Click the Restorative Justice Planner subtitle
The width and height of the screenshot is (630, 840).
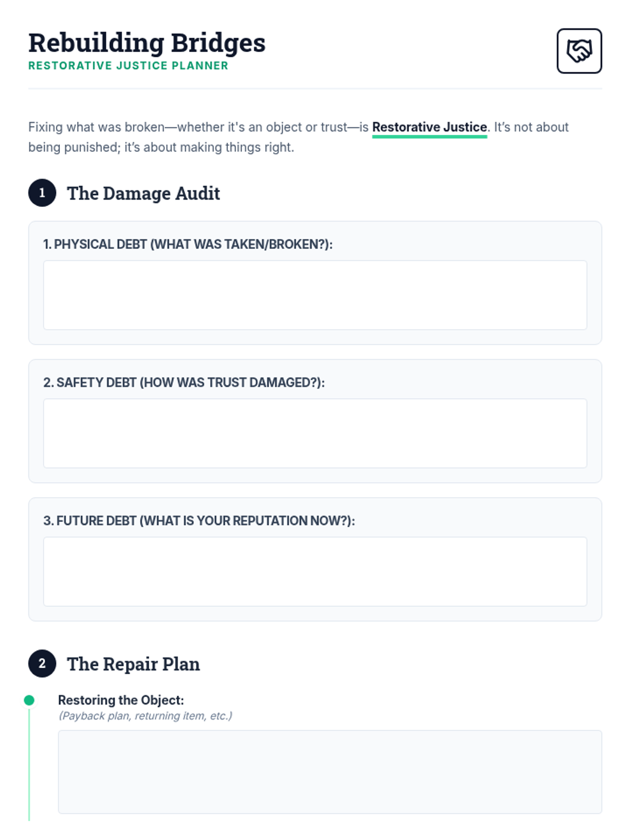click(128, 66)
